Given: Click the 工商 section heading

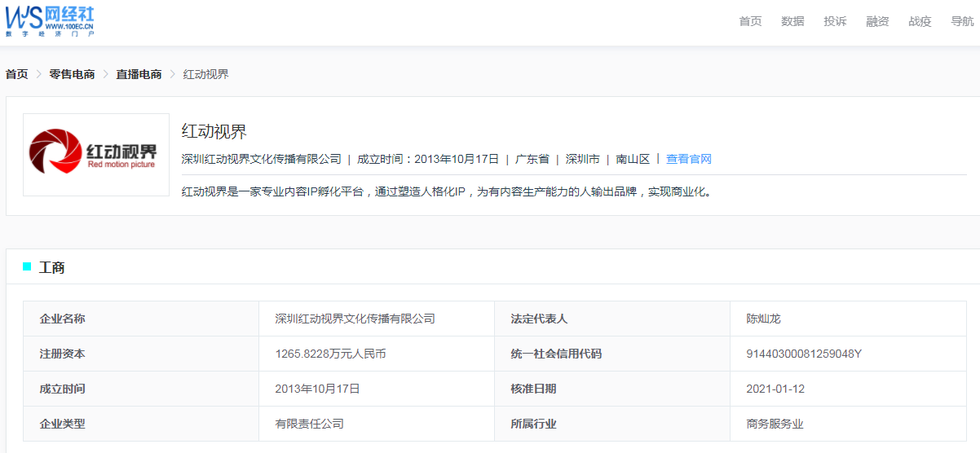Looking at the screenshot, I should [x=52, y=267].
